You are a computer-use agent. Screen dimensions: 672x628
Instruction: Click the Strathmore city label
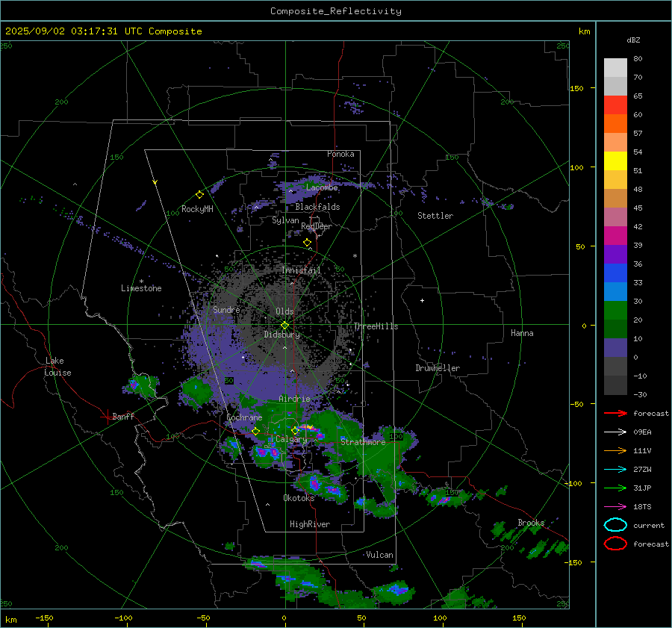point(363,442)
